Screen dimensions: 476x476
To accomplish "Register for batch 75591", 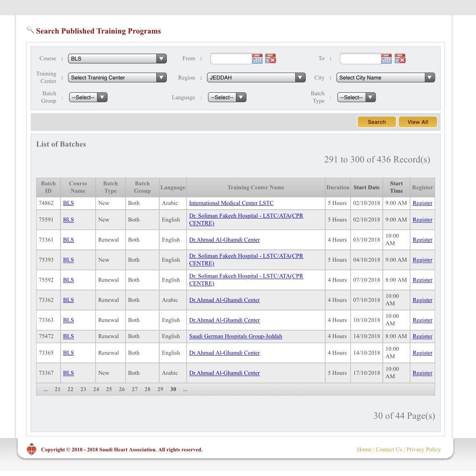I will point(422,220).
